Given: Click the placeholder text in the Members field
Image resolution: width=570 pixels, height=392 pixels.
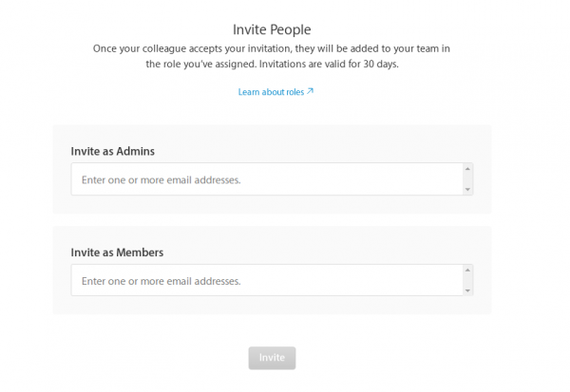Looking at the screenshot, I should (x=161, y=281).
